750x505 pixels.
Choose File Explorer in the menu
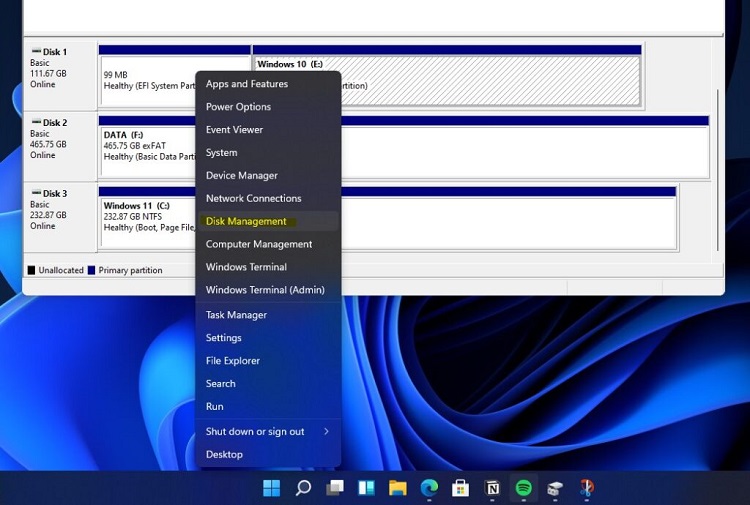coord(268,361)
